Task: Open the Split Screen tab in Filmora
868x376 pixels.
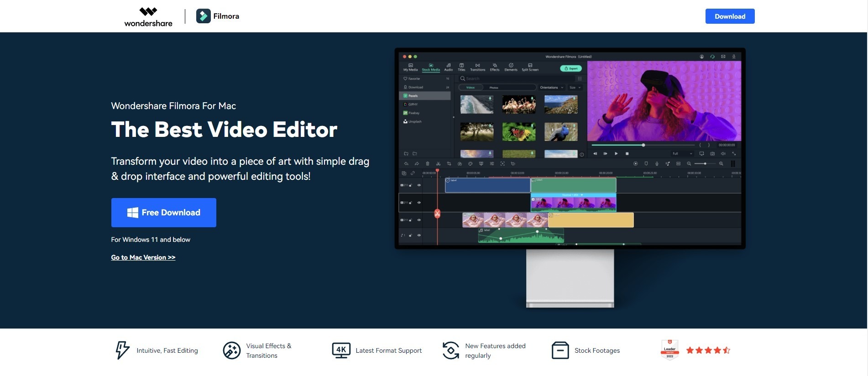Action: click(x=530, y=67)
